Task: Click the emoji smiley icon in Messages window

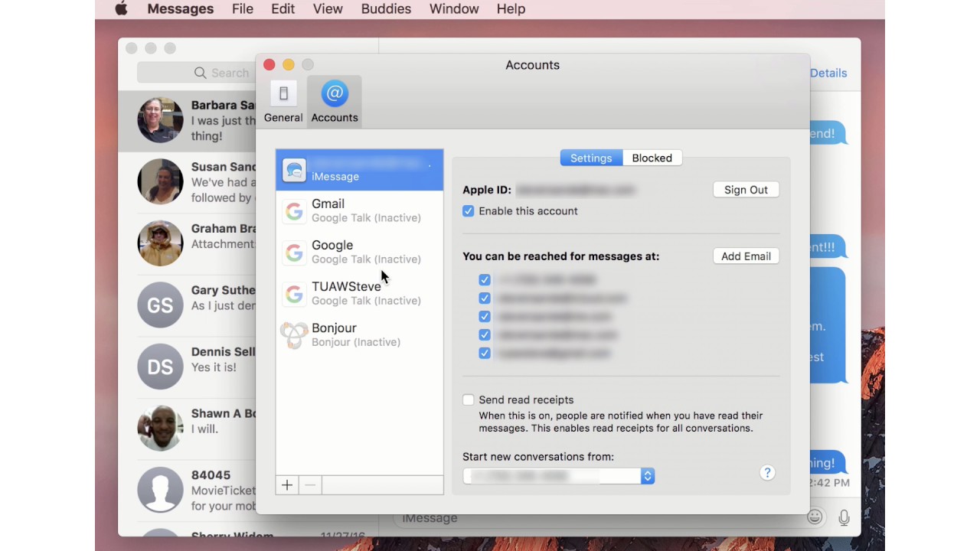Action: (x=815, y=517)
